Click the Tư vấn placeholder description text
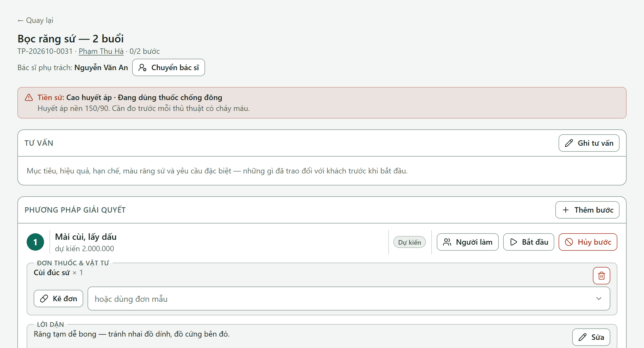 tap(217, 171)
